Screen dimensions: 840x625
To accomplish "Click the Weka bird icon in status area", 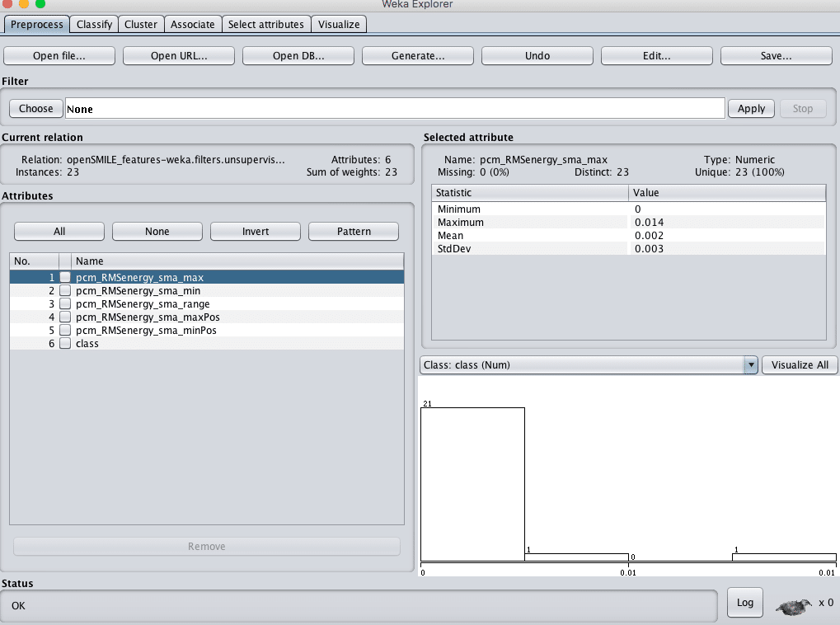I will (795, 606).
